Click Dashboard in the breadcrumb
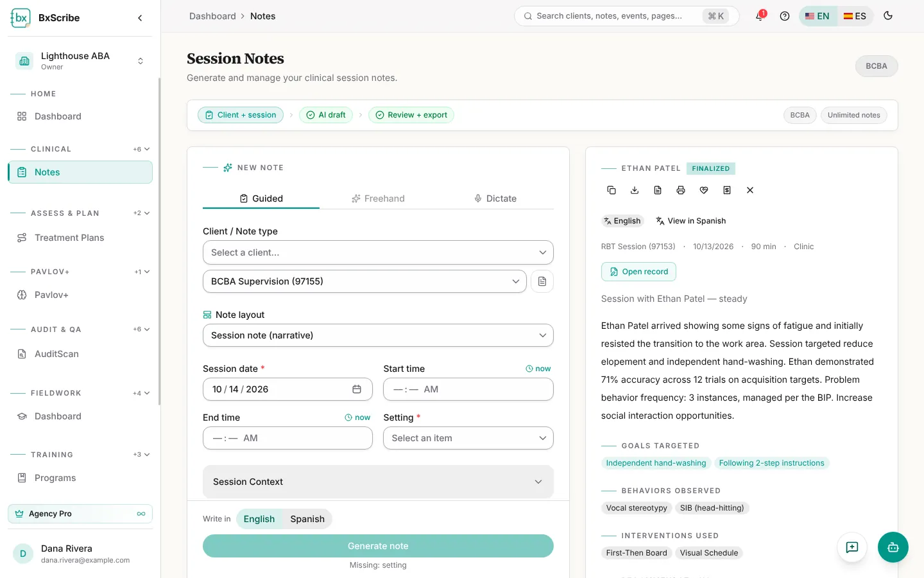The image size is (924, 578). 212,16
